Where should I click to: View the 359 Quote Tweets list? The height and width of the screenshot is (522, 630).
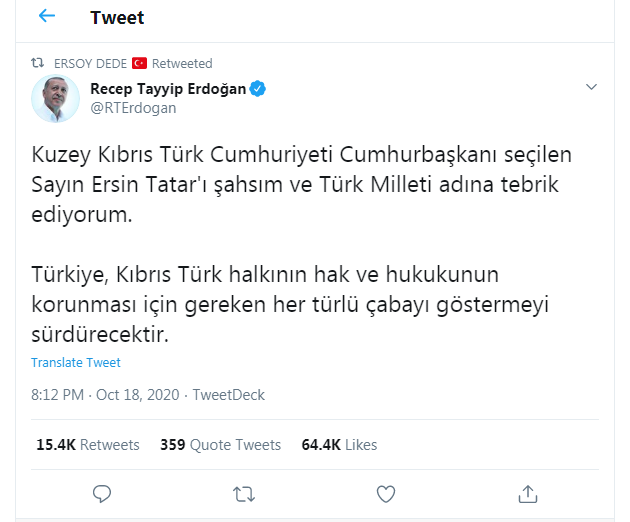[x=220, y=445]
